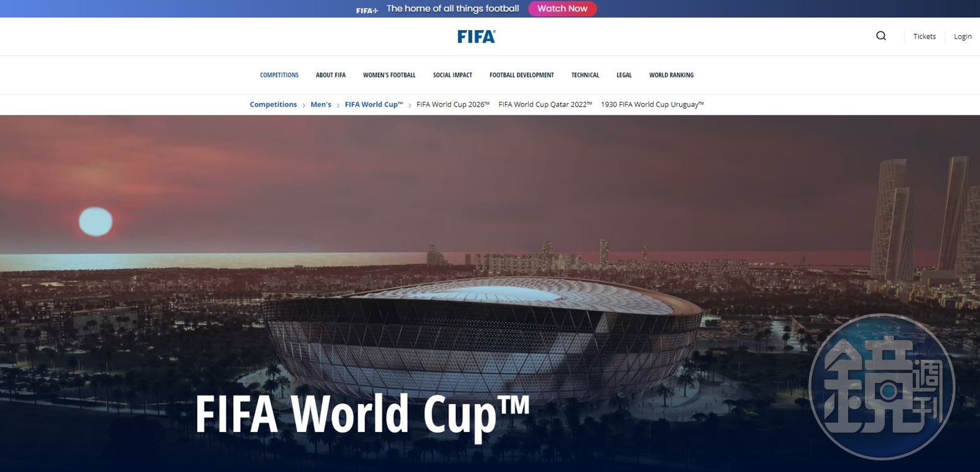Click the Watch Now button
980x472 pixels.
pos(562,9)
